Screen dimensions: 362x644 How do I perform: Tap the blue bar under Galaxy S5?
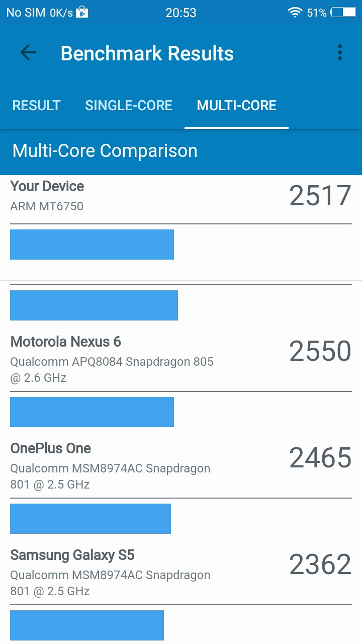(87, 625)
